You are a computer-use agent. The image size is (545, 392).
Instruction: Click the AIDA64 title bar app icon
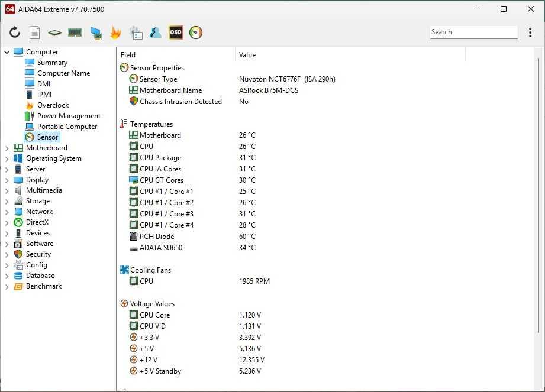(x=9, y=9)
